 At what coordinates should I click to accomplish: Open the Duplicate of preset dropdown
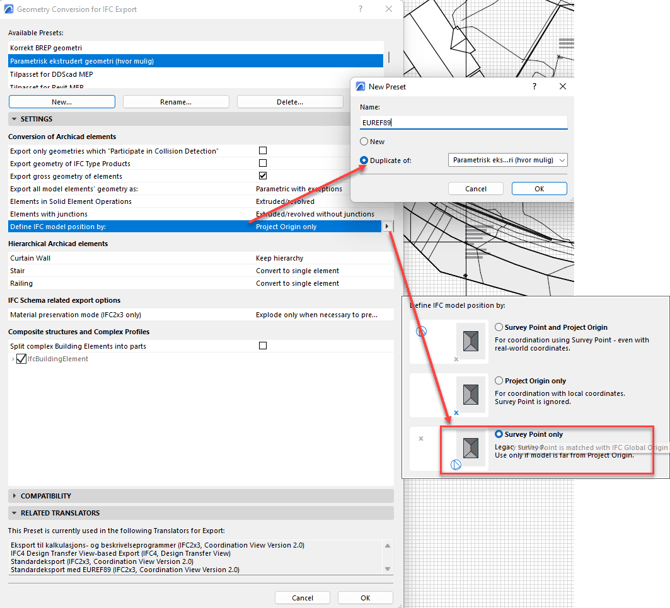(x=508, y=160)
